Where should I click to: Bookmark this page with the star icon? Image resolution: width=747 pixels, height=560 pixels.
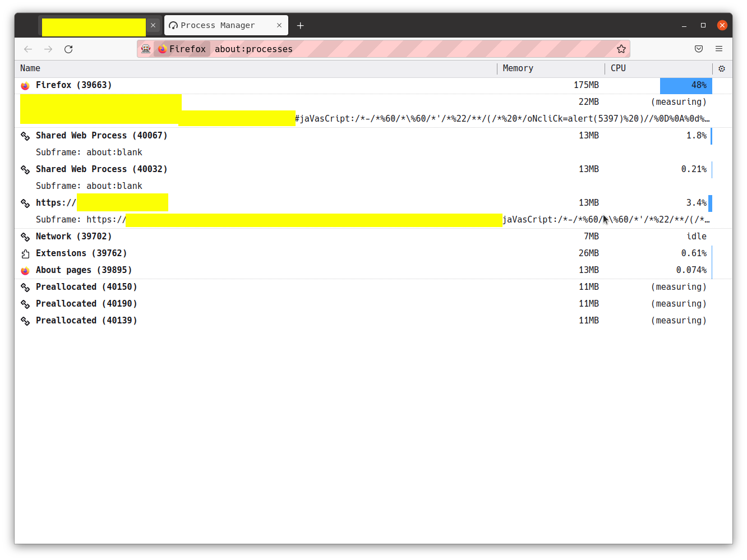621,49
